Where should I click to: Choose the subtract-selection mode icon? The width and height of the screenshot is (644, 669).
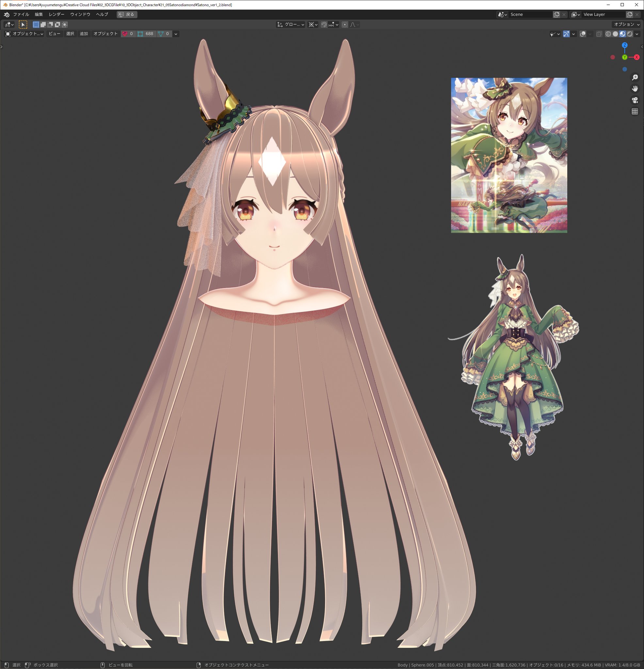pos(50,24)
